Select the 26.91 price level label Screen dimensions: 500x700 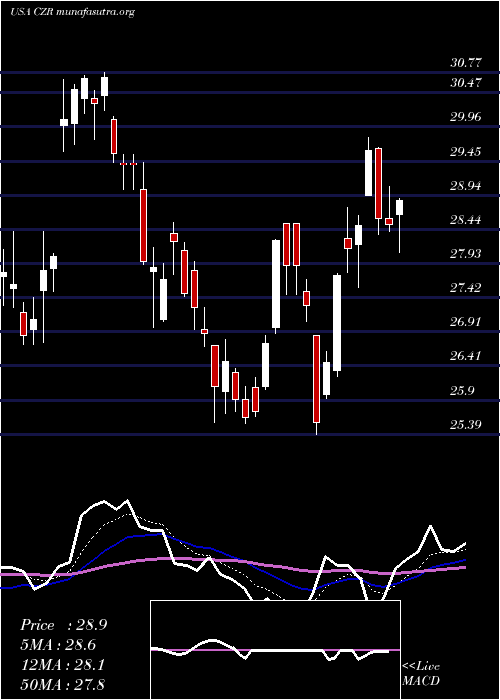(x=466, y=321)
